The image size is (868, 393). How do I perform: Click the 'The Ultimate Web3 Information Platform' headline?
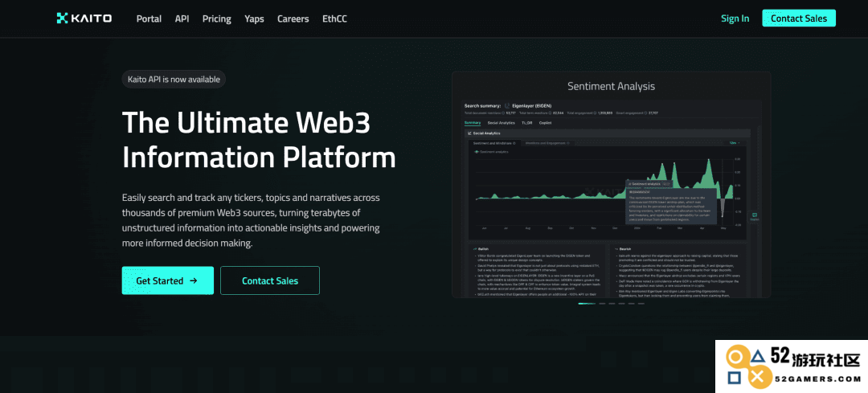259,140
